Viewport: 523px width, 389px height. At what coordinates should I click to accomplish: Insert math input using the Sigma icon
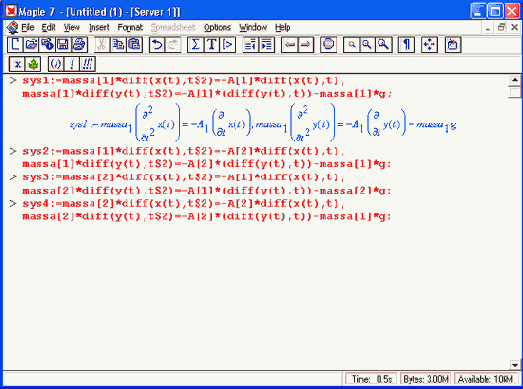coord(195,45)
